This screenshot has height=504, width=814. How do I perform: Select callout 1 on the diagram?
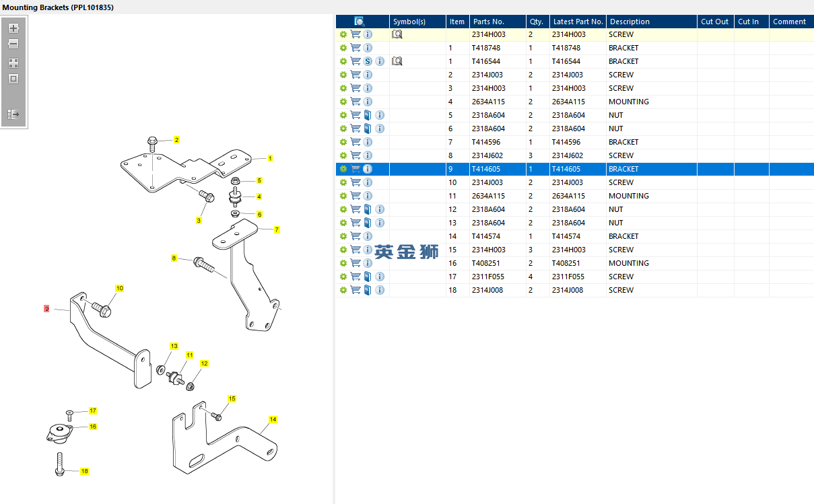(x=270, y=158)
